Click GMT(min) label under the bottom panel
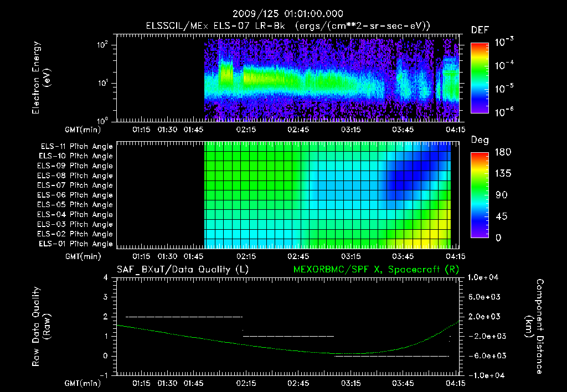 pos(83,383)
